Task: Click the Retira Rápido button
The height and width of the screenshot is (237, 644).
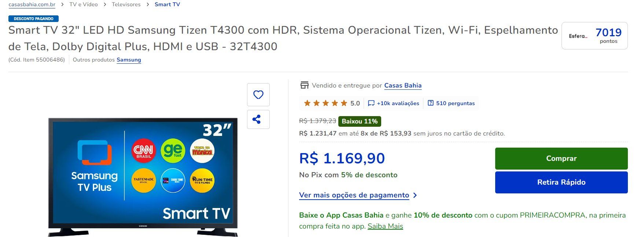Action: tap(561, 182)
